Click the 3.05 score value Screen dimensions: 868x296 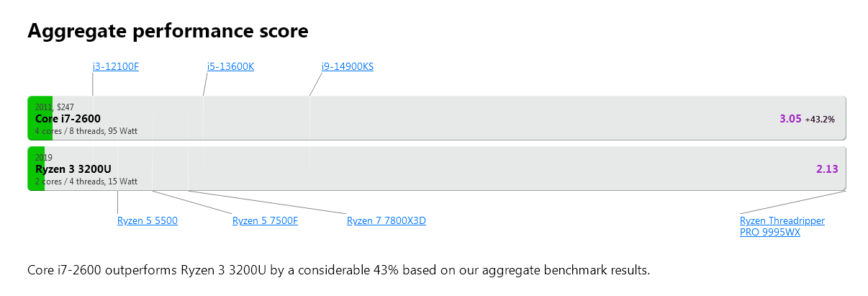tap(790, 119)
